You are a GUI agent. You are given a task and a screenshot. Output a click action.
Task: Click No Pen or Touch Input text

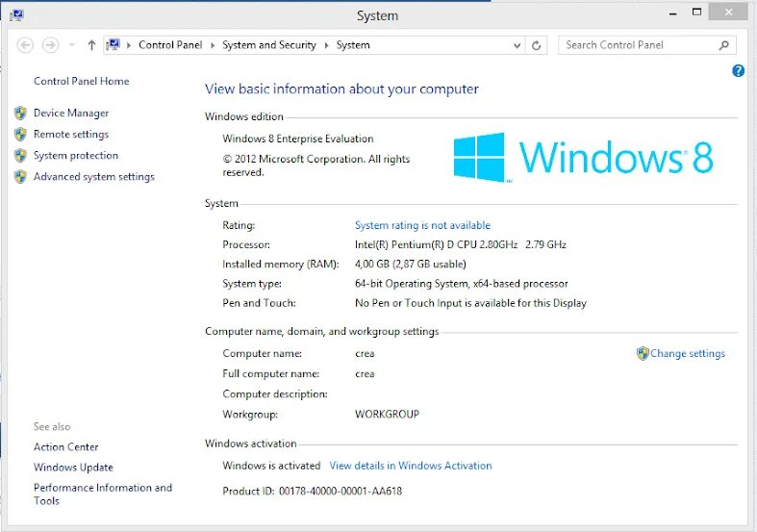pos(470,303)
